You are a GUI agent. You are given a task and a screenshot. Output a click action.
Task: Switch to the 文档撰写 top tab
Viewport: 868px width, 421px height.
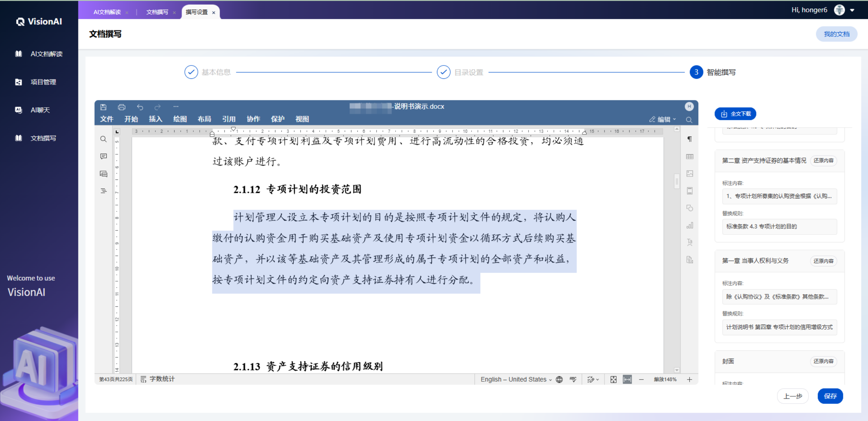pos(157,12)
